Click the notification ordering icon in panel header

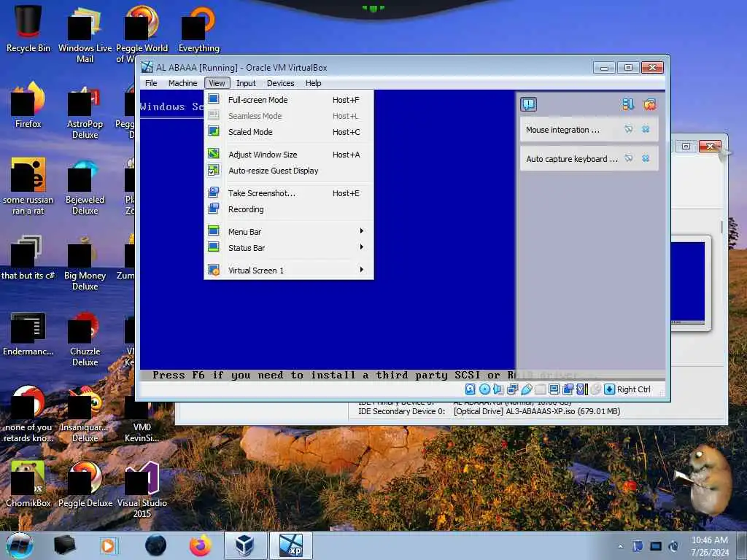coord(628,104)
